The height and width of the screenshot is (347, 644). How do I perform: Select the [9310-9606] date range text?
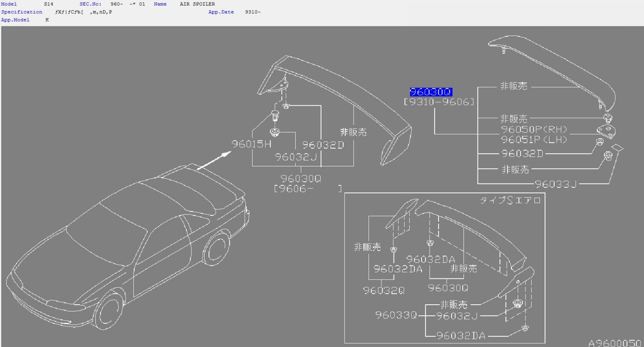439,102
